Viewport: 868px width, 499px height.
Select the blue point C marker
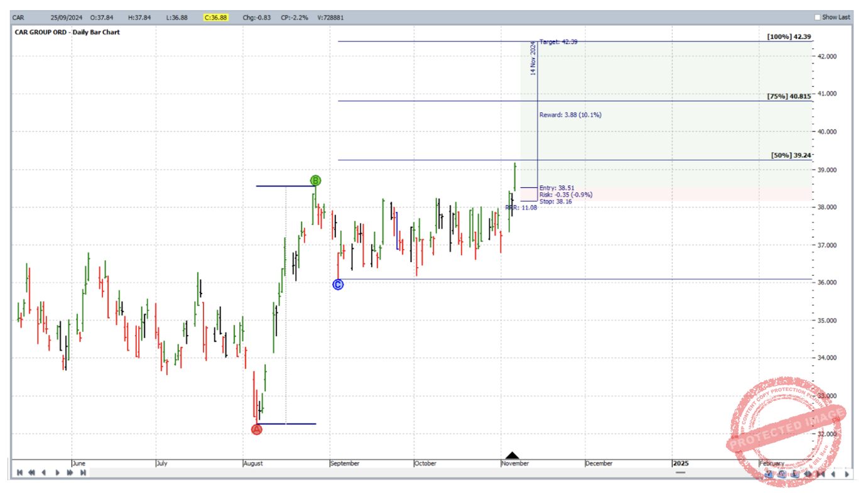[338, 285]
